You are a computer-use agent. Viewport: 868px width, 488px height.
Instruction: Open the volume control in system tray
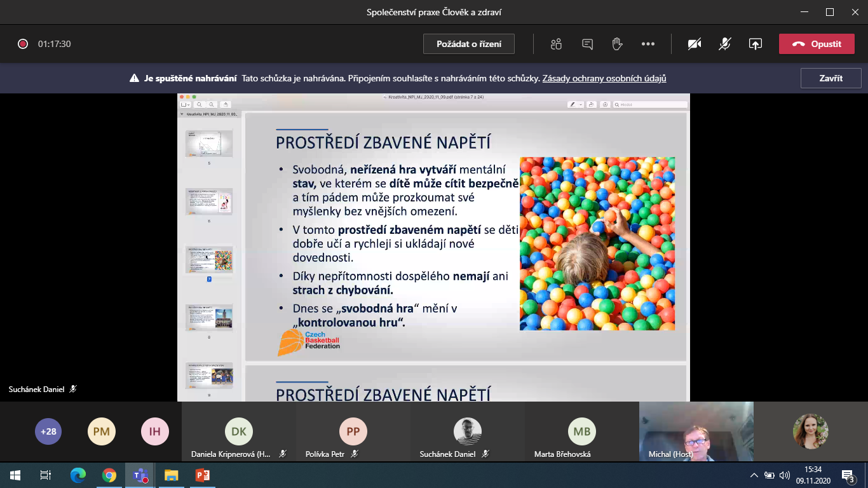pyautogui.click(x=785, y=475)
